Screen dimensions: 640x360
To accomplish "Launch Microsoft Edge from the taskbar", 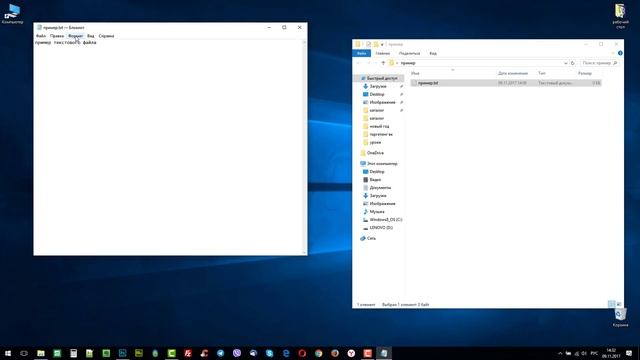I will (286, 353).
